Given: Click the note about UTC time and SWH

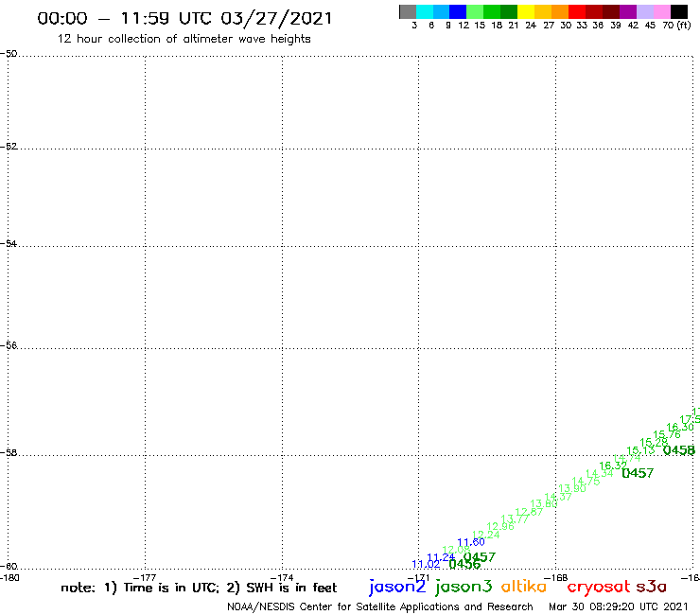Looking at the screenshot, I should click(199, 588).
